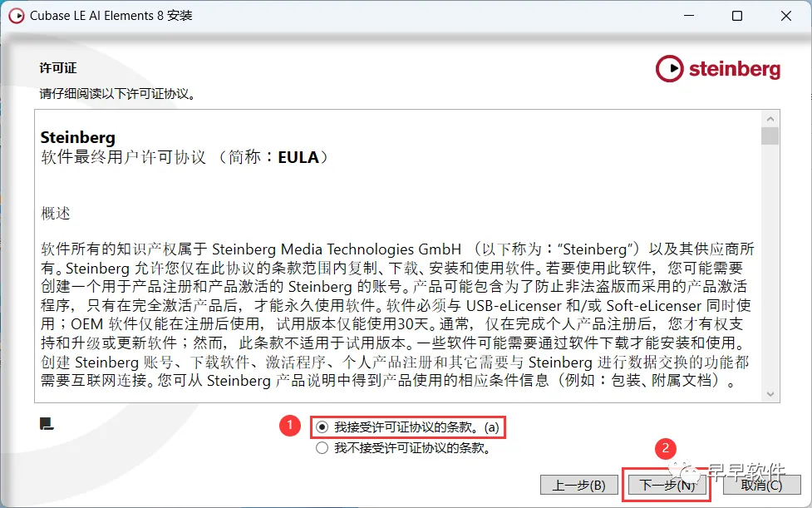Click the red numbered circle 2 marker

(666, 448)
